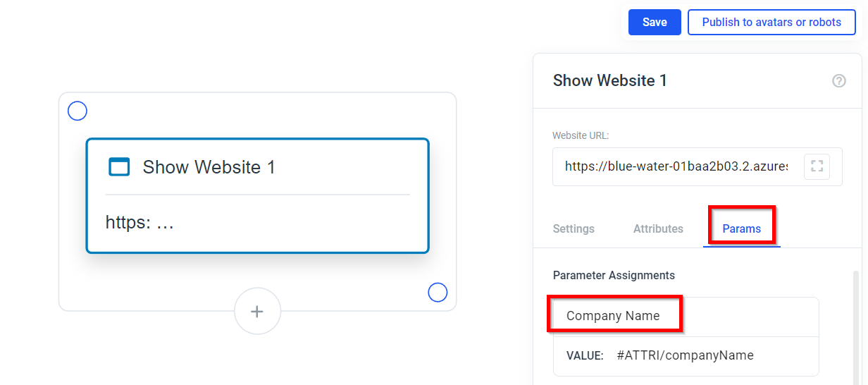Viewport: 868px width, 385px height.
Task: Select the Company Name parameter row
Action: pos(686,316)
